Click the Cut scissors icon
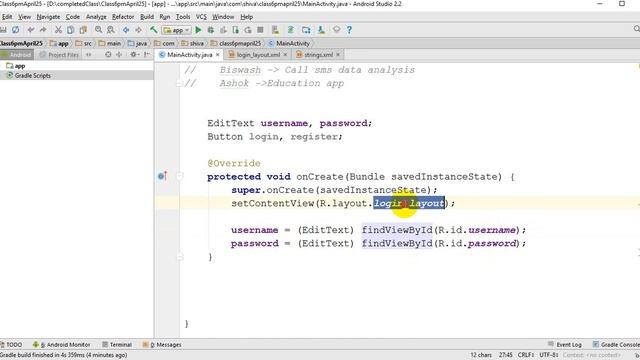The height and width of the screenshot is (360, 640). [x=58, y=30]
